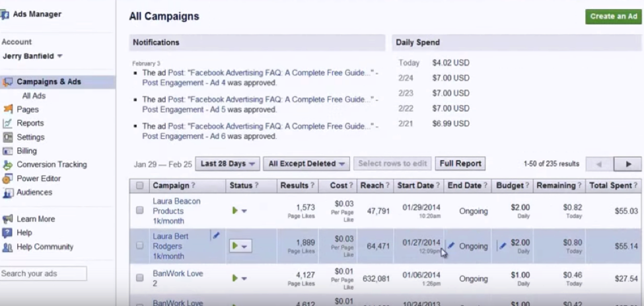Open the Jerry Banfield account dropdown
This screenshot has width=644, height=306.
(x=32, y=56)
